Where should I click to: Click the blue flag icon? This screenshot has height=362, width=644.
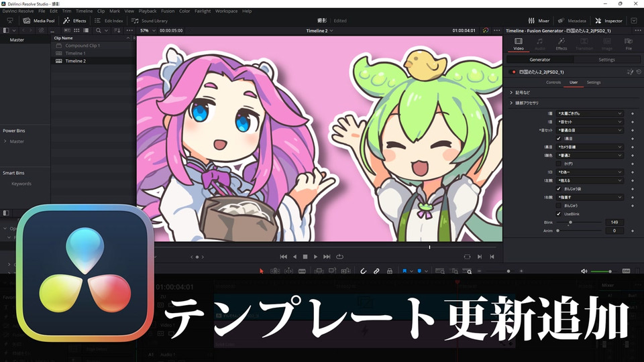(x=405, y=271)
